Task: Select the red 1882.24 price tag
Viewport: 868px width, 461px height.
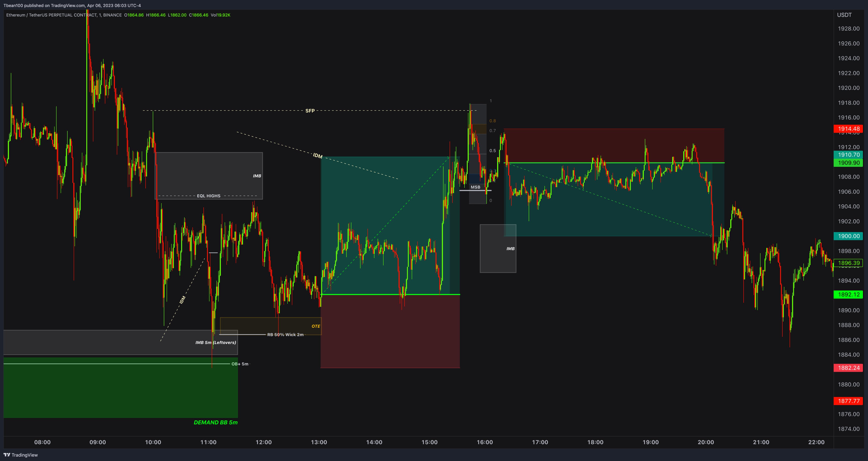Action: (x=848, y=368)
